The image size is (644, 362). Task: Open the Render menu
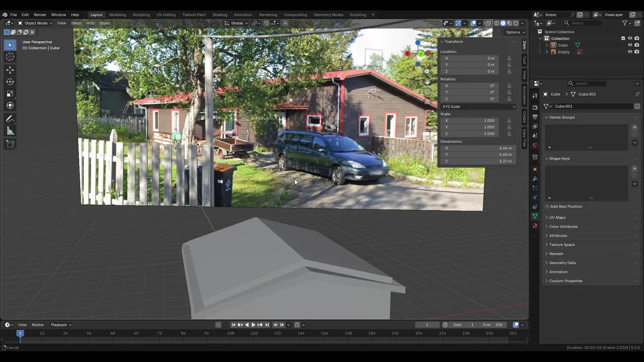tap(40, 15)
